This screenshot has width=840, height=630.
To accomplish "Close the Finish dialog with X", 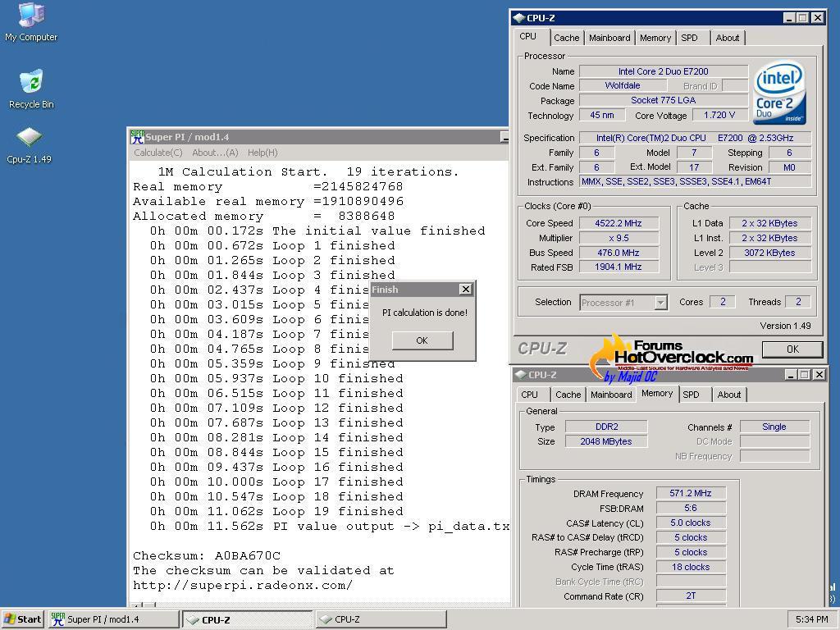I will click(466, 290).
